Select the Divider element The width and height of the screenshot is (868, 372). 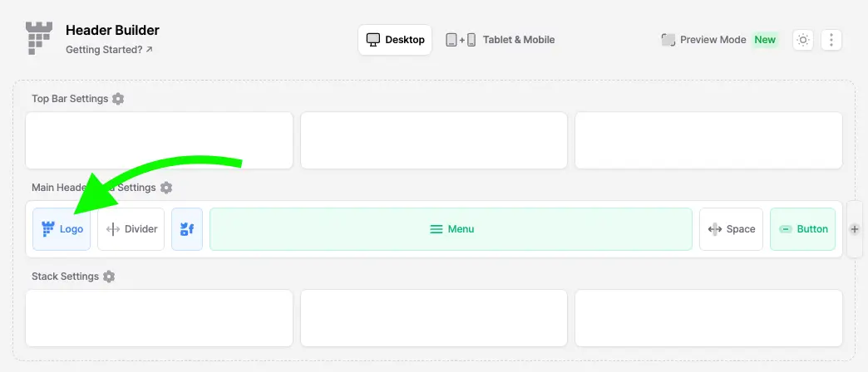click(x=131, y=229)
